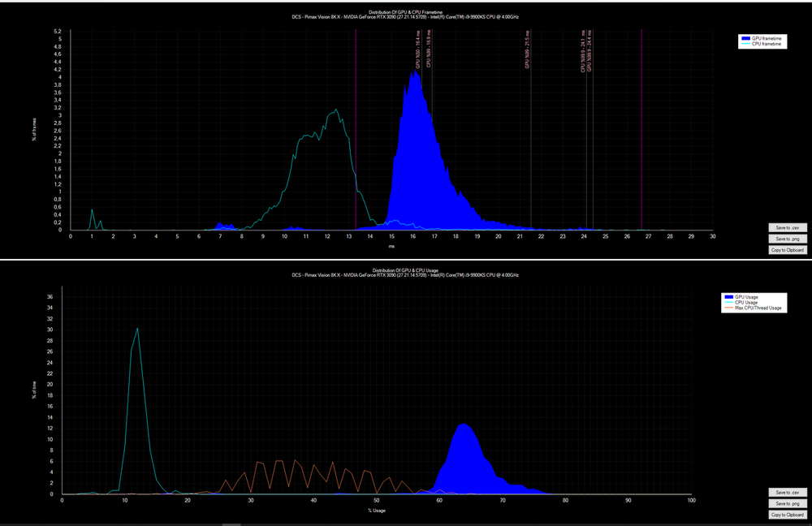Click the CPU %99.9 - 24.1 ms marker label
This screenshot has width=812, height=526.
[x=583, y=51]
